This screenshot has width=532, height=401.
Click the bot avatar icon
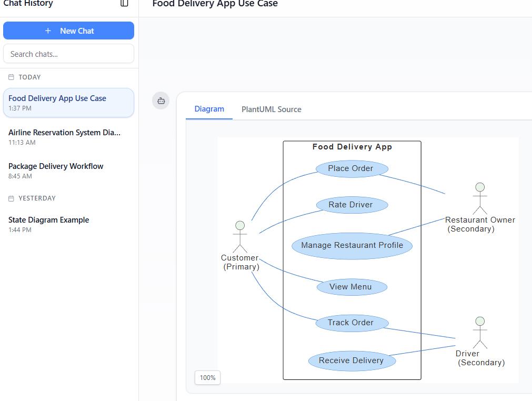pyautogui.click(x=161, y=101)
